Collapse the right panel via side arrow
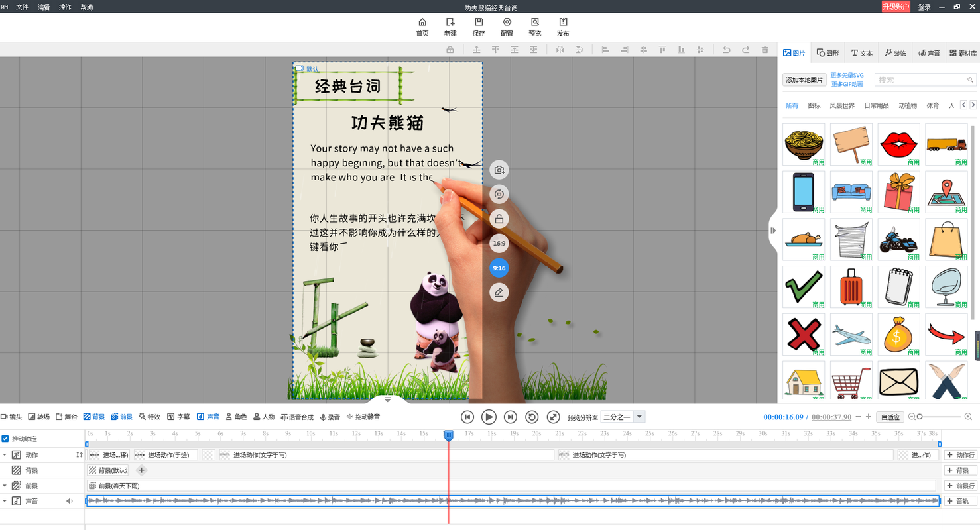Screen dimensions: 980x530 [773, 231]
